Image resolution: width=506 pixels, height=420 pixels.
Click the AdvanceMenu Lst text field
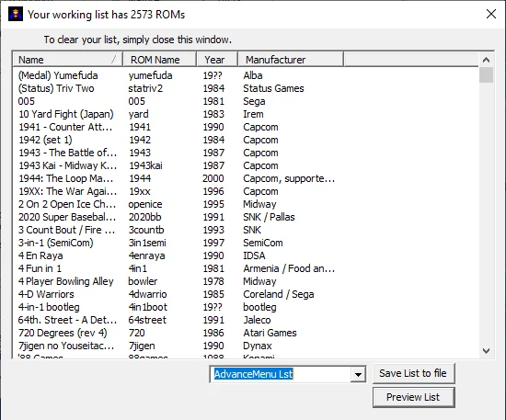281,374
